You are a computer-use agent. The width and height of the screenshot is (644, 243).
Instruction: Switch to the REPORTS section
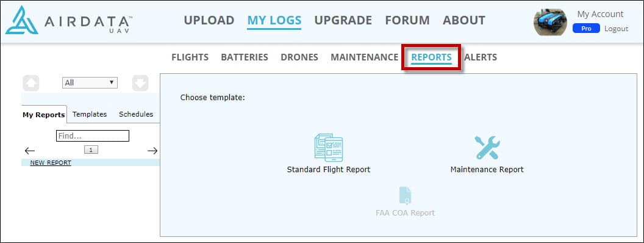(431, 57)
